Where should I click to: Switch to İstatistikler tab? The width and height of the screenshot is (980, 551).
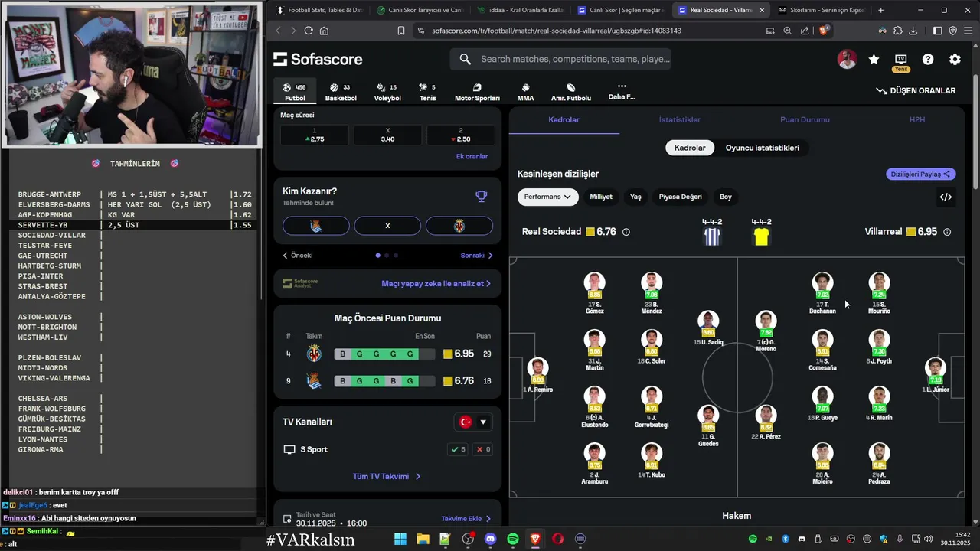pos(680,120)
